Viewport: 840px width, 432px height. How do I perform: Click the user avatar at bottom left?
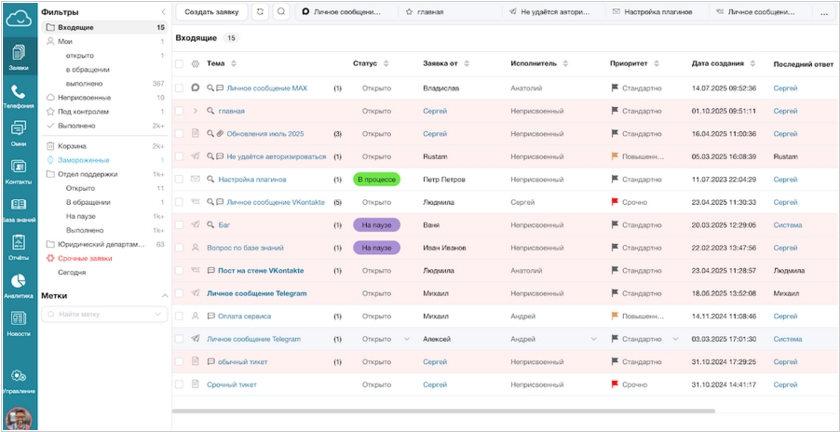point(17,418)
